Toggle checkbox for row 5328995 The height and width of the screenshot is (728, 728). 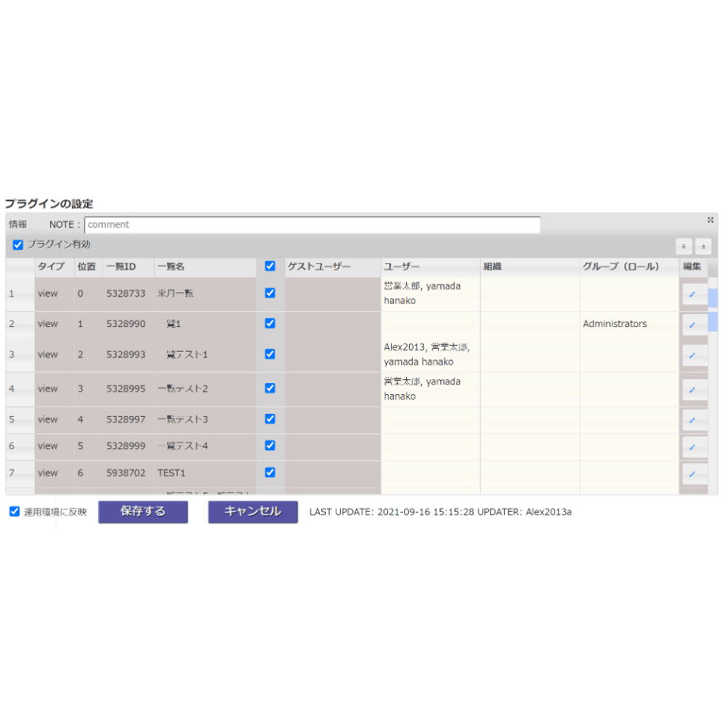tap(270, 389)
